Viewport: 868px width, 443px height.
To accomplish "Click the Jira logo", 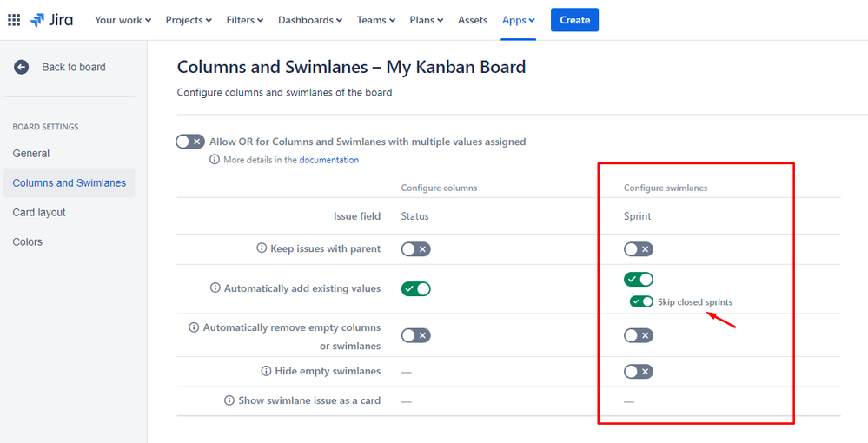I will click(51, 20).
